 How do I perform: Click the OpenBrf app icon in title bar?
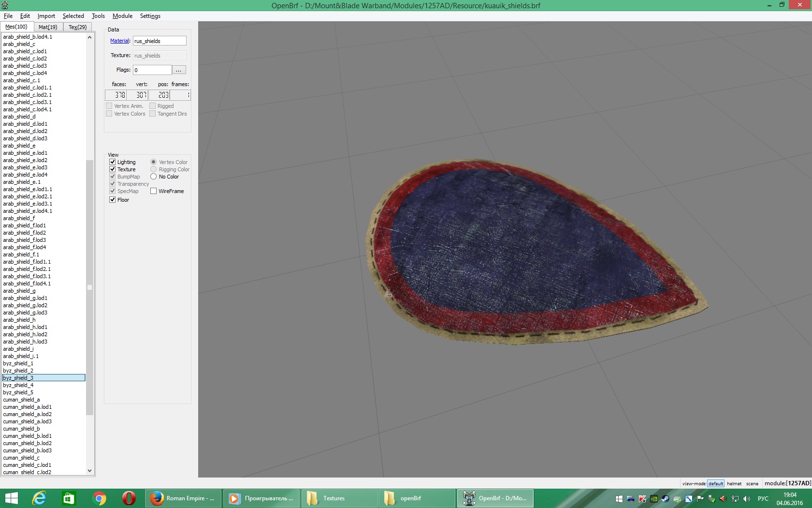(5, 5)
